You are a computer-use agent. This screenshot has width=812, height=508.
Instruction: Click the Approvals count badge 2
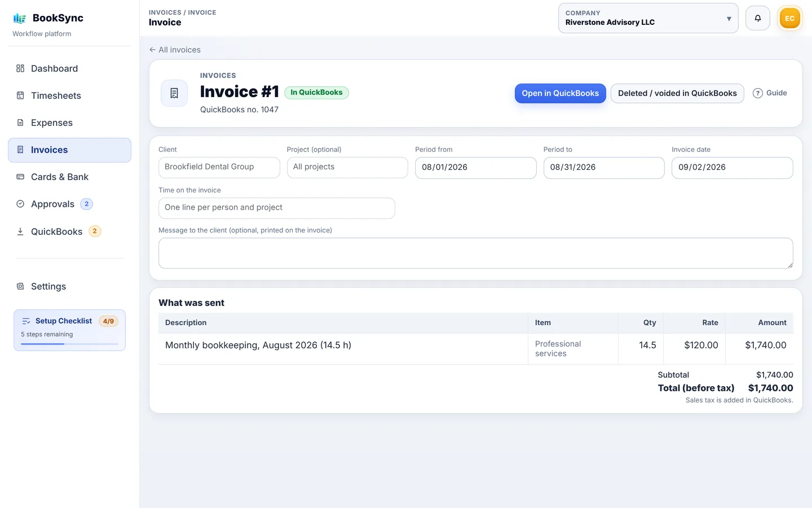coord(86,204)
